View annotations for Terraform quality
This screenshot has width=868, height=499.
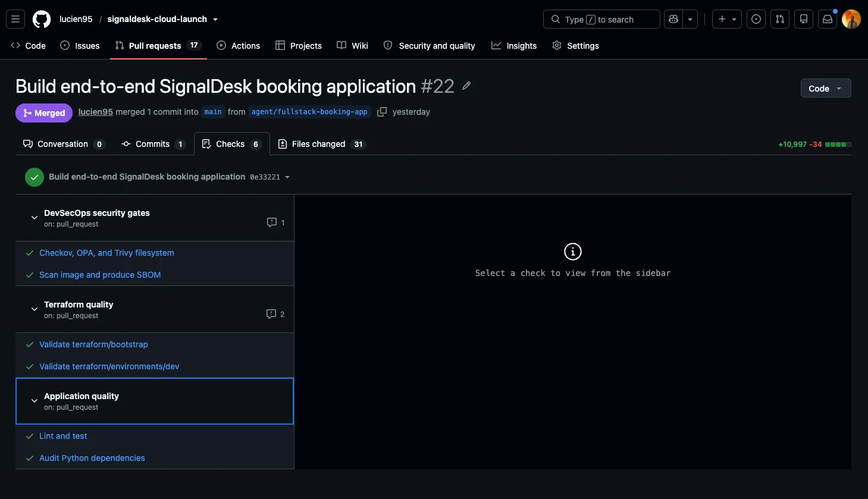pyautogui.click(x=275, y=314)
